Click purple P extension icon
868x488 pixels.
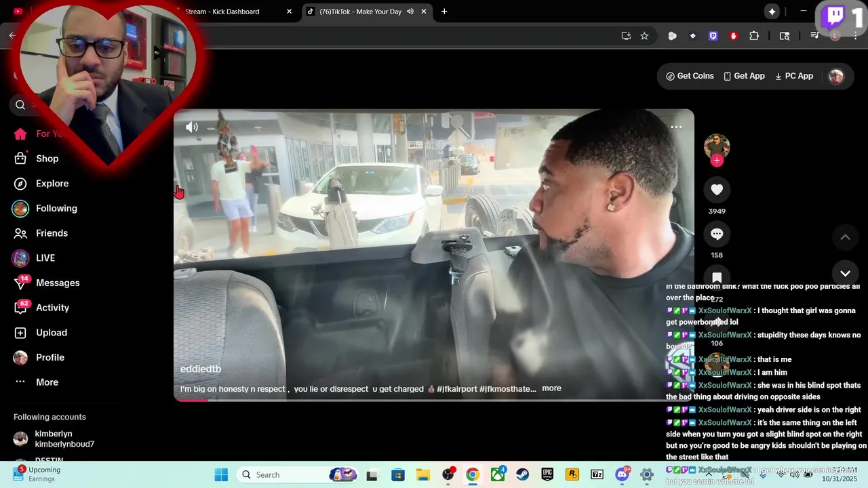pos(713,36)
